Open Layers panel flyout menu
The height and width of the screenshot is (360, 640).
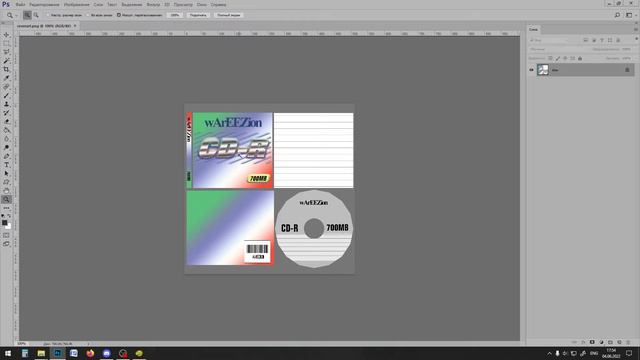(636, 29)
